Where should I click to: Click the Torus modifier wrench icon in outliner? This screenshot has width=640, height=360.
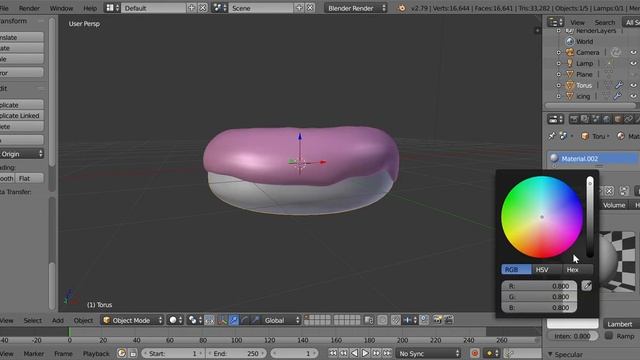[x=619, y=85]
